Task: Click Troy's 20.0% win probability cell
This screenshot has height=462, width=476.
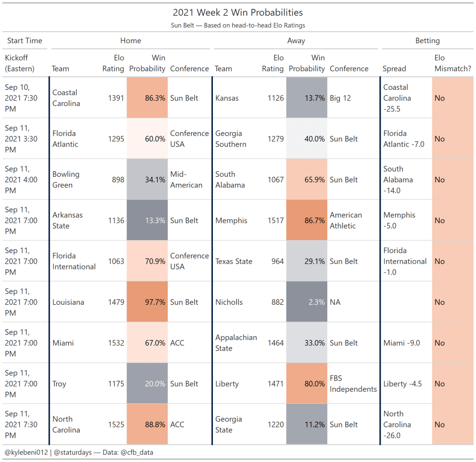Action: tap(147, 384)
